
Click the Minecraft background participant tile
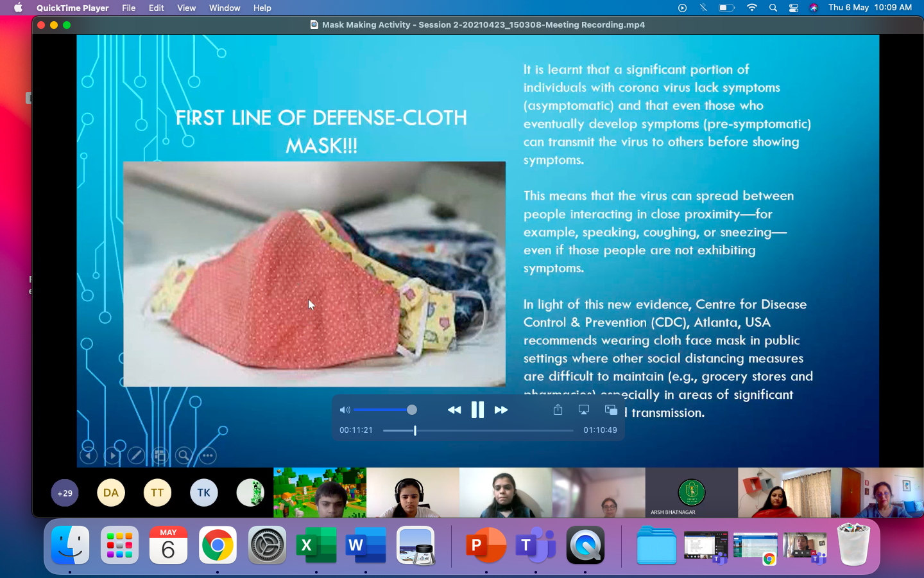pos(320,493)
